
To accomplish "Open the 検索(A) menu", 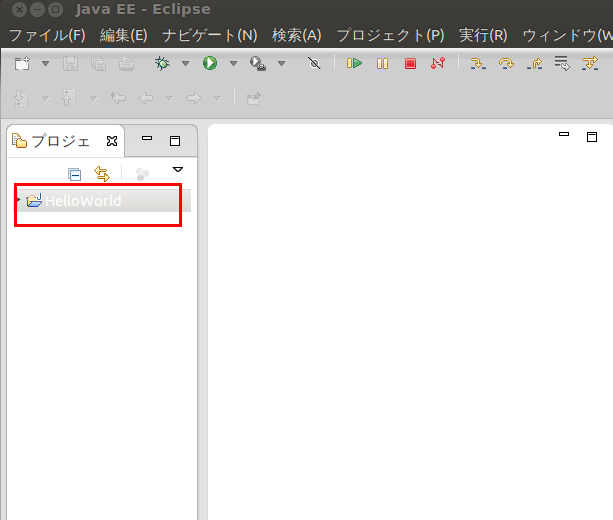I will pos(297,36).
